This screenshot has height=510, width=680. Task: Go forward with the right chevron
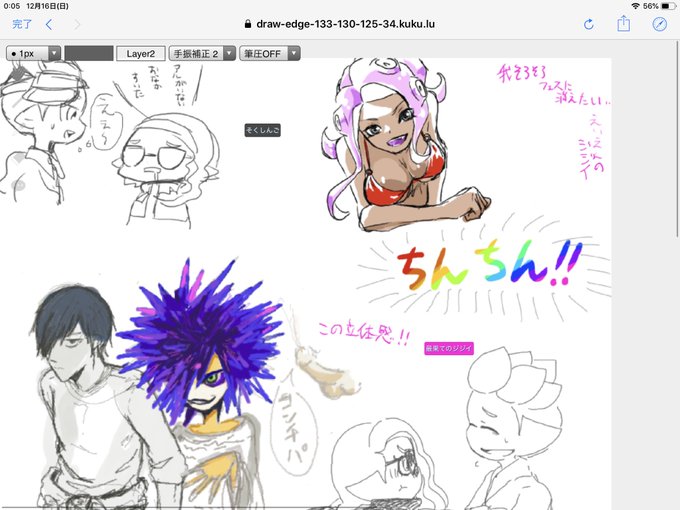click(77, 24)
